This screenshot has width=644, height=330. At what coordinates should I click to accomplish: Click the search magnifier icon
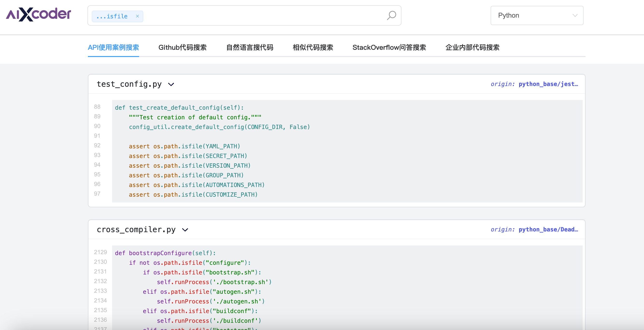coord(391,15)
